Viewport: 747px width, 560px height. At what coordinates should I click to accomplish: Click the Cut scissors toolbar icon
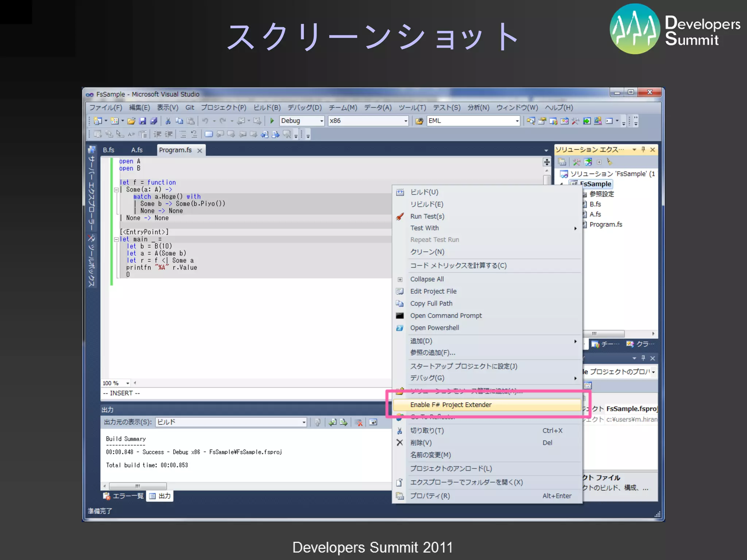coord(168,121)
